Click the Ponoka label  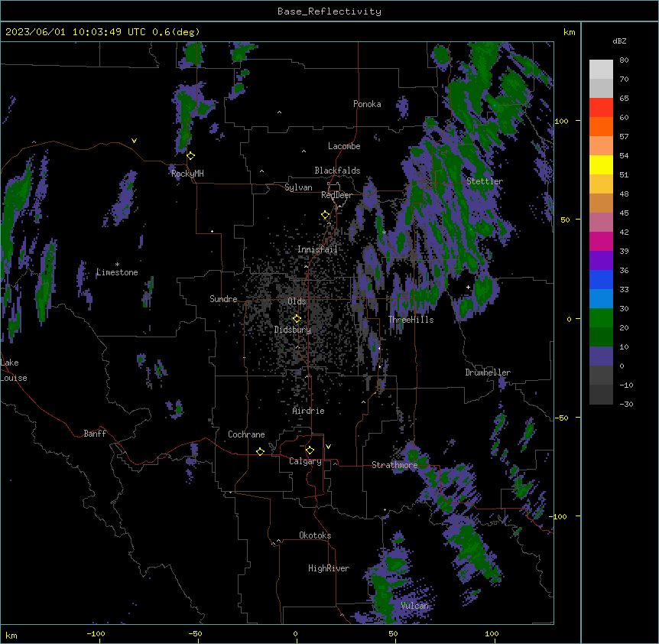tap(367, 104)
